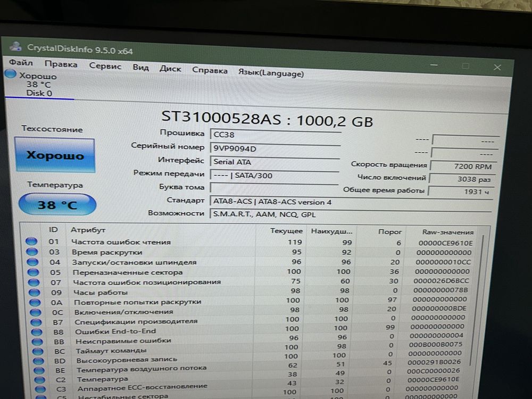Click status orb of attribute BC row
Viewport: 532px width, 399px height.
point(38,351)
